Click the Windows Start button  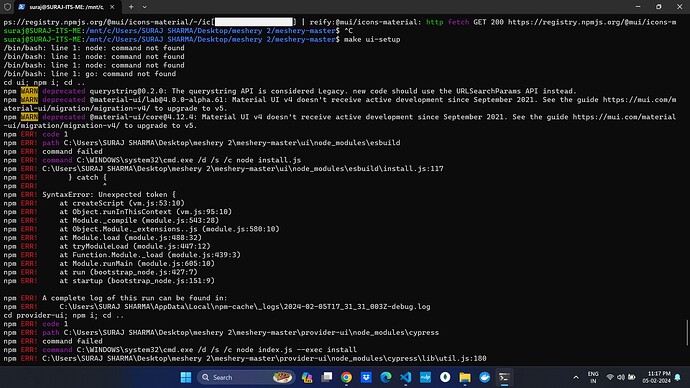point(186,377)
